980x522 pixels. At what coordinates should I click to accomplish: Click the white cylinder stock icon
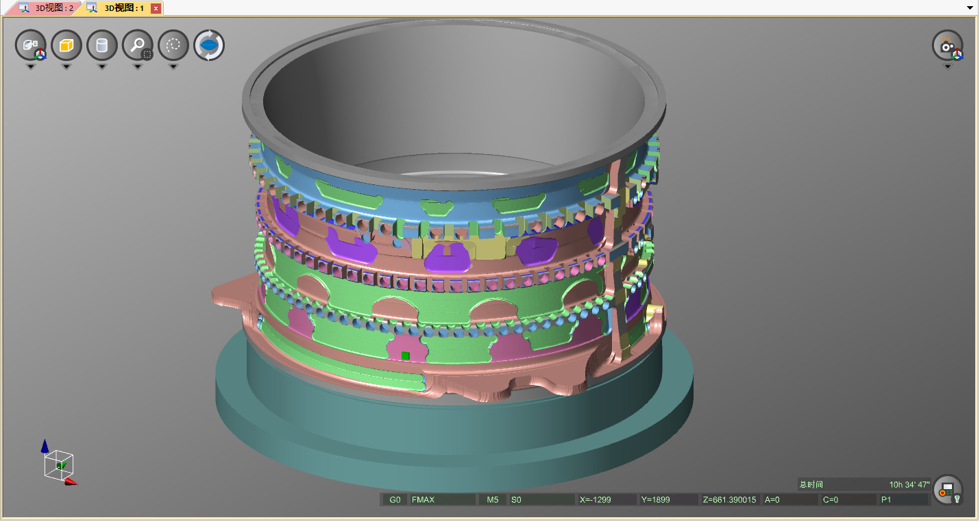click(x=102, y=46)
